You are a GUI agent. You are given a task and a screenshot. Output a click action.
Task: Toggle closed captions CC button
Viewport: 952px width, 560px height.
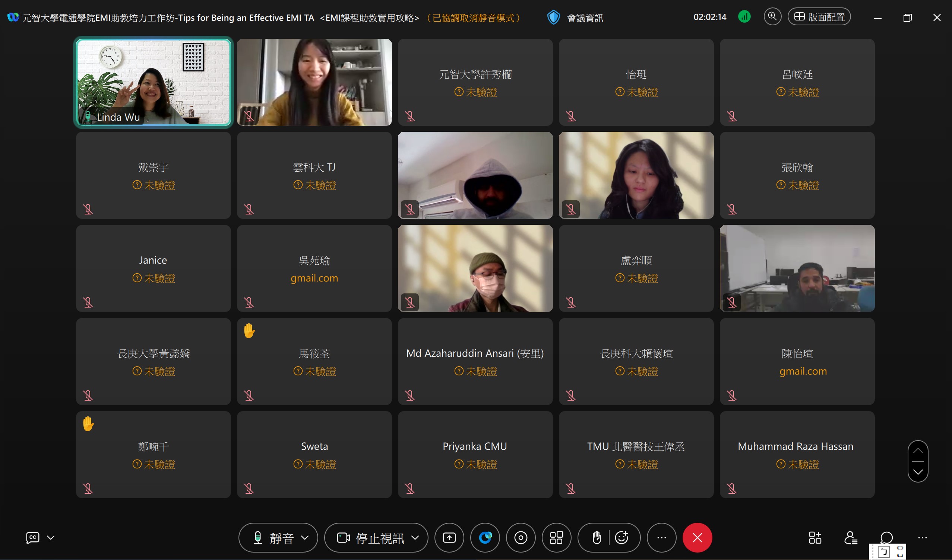pos(32,537)
